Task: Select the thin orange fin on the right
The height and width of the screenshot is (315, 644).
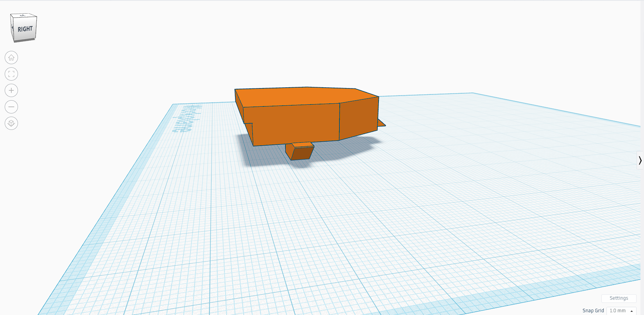Action: coord(381,124)
